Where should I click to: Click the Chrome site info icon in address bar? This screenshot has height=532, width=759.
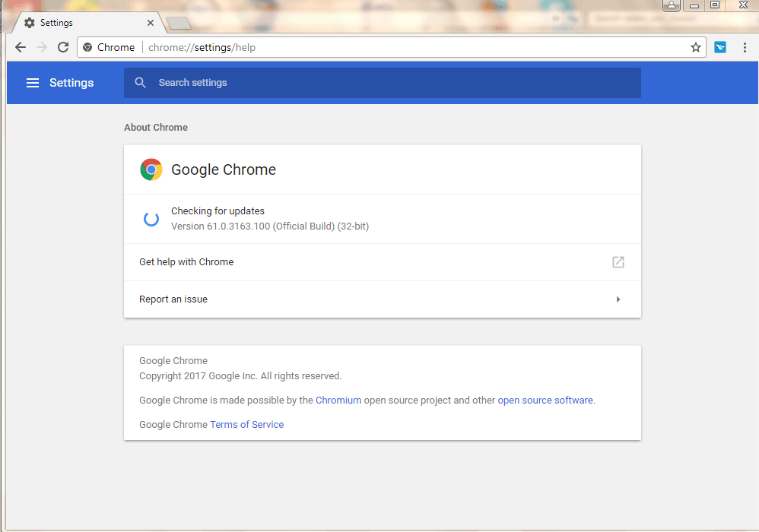(x=87, y=47)
